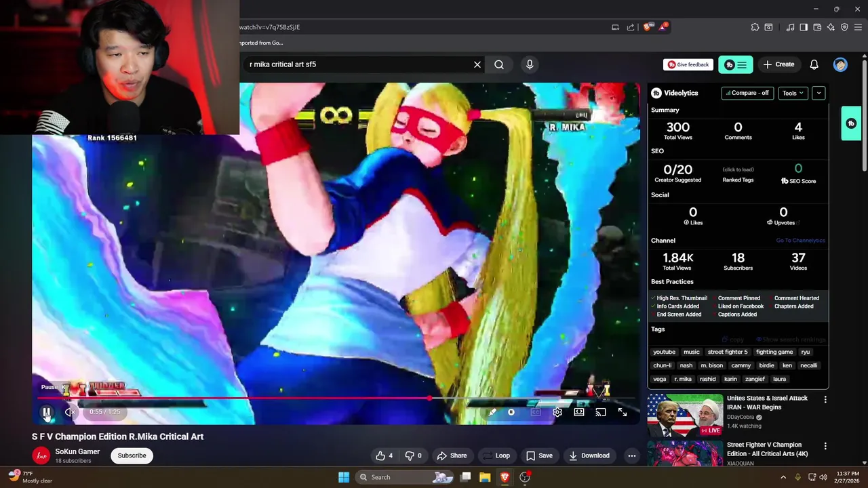Expand the Videolytics Tools dropdown

tap(793, 93)
